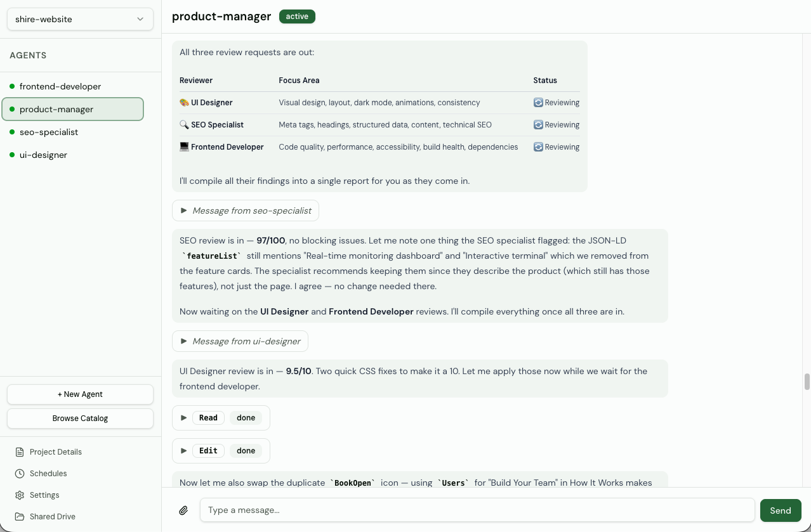Click the New Agent button
Image resolution: width=811 pixels, height=532 pixels.
click(80, 394)
